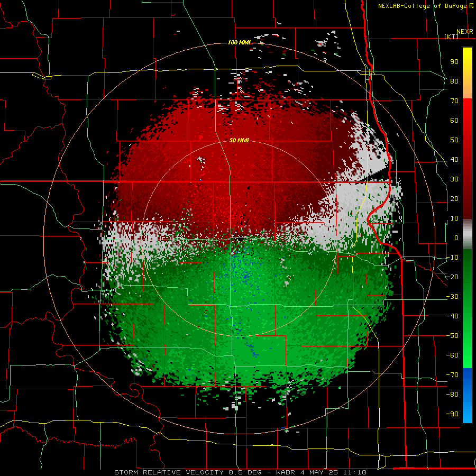Select the gray zero-velocity segment of color bar

[467, 234]
